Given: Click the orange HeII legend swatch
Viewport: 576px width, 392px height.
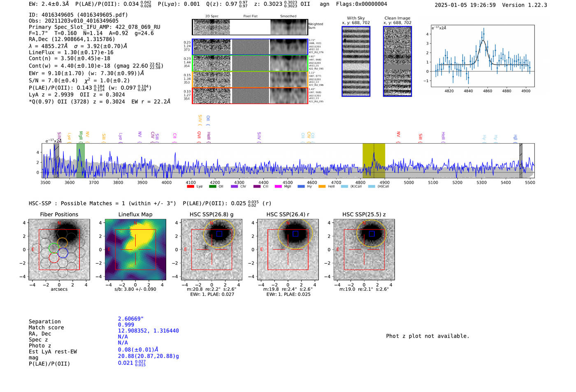Looking at the screenshot, I should tap(322, 186).
